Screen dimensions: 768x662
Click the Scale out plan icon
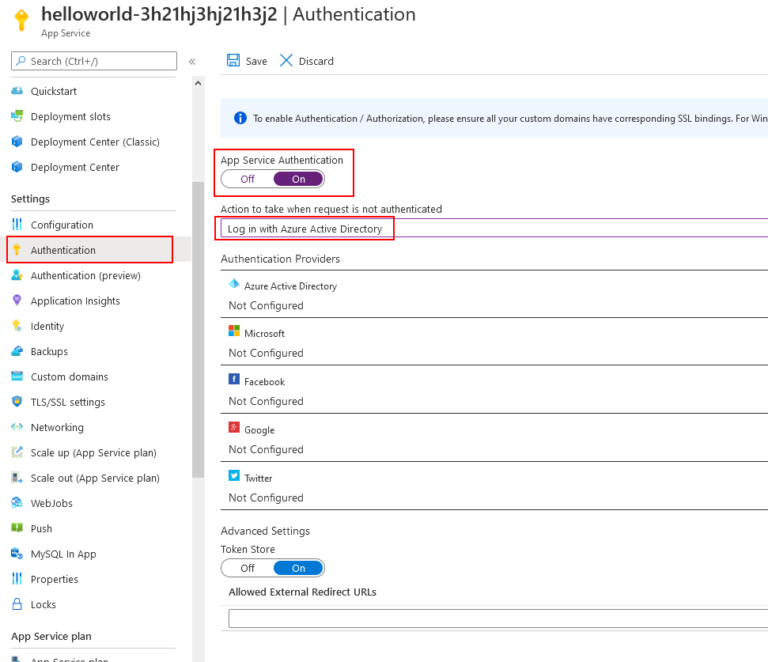pos(17,477)
